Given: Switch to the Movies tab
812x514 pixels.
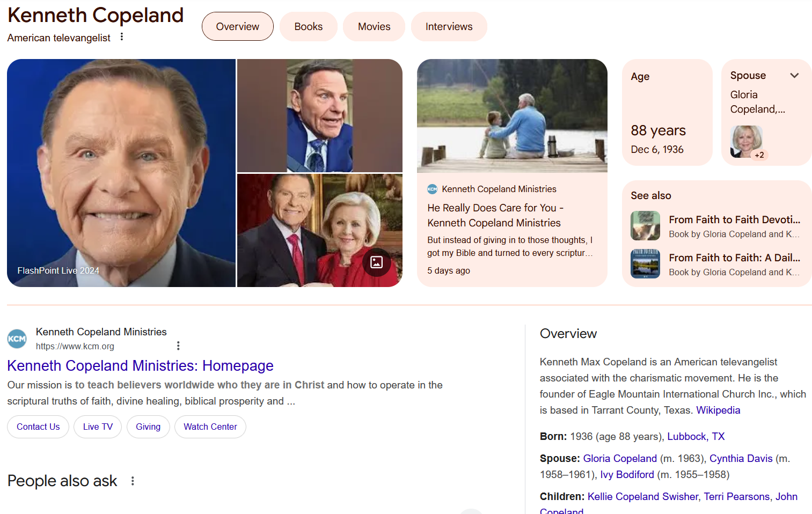Looking at the screenshot, I should click(374, 26).
